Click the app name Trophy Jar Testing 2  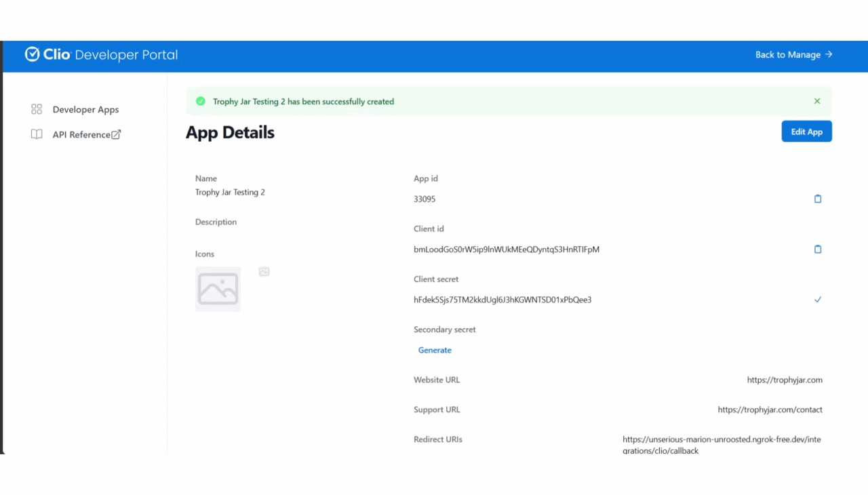click(230, 193)
